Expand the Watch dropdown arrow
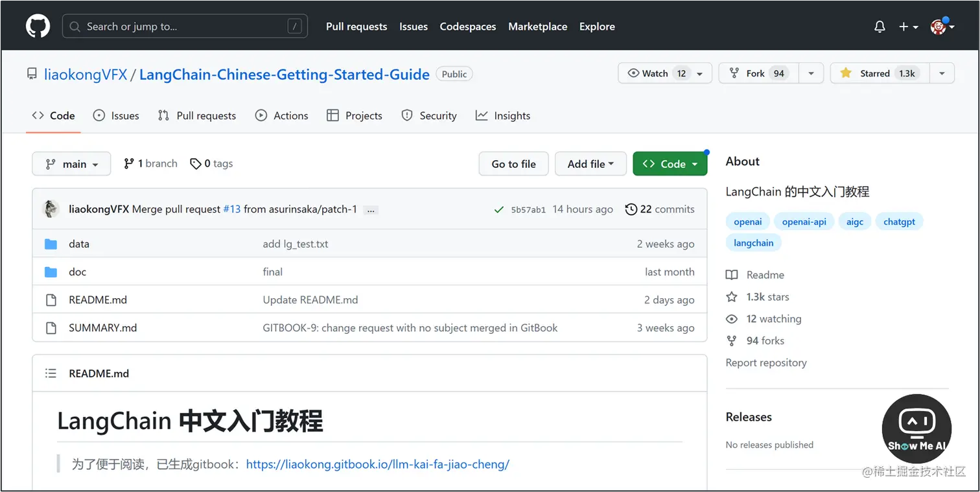The width and height of the screenshot is (980, 492). click(x=700, y=74)
